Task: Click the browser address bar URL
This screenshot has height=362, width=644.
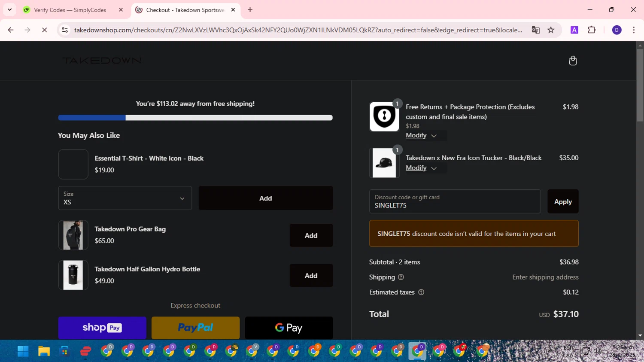Action: click(298, 30)
